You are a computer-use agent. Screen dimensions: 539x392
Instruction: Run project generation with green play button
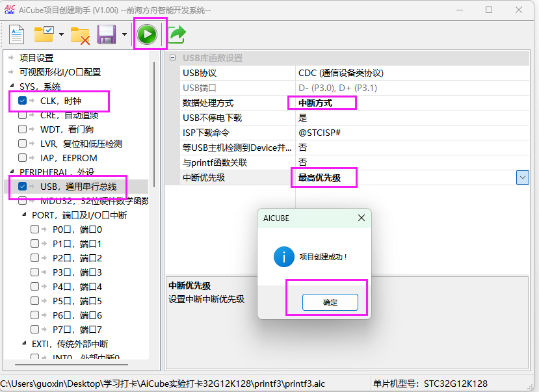coord(147,34)
